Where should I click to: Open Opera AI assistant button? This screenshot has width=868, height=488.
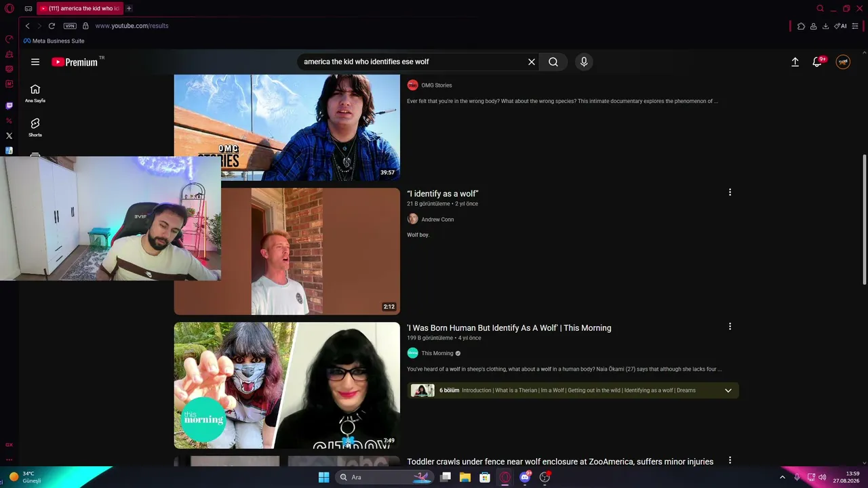tap(841, 26)
